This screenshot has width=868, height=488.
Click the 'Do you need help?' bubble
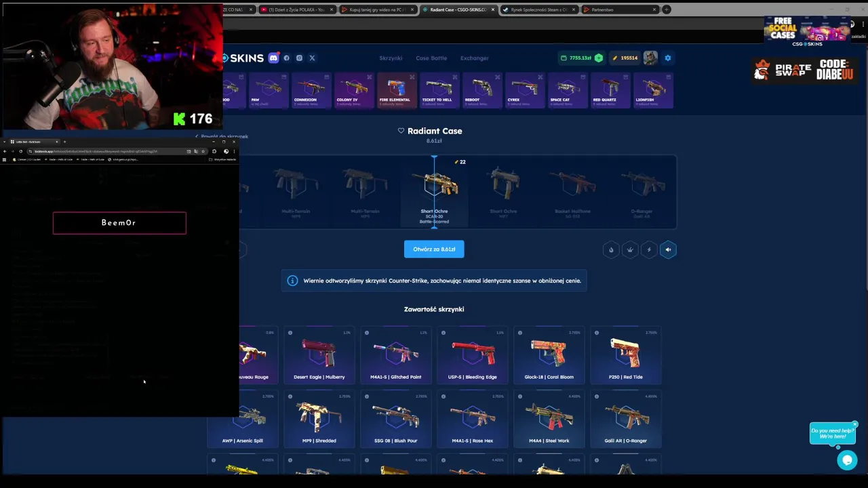tap(832, 434)
